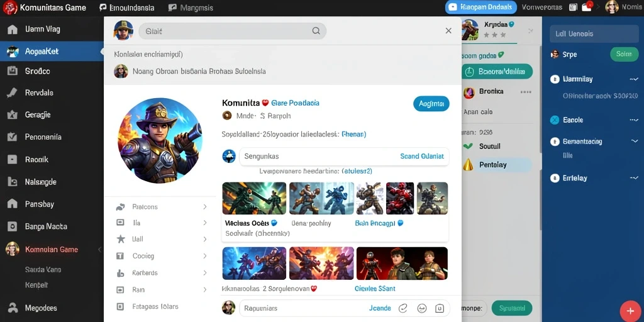Open Bronika three-dot menu

point(526,92)
